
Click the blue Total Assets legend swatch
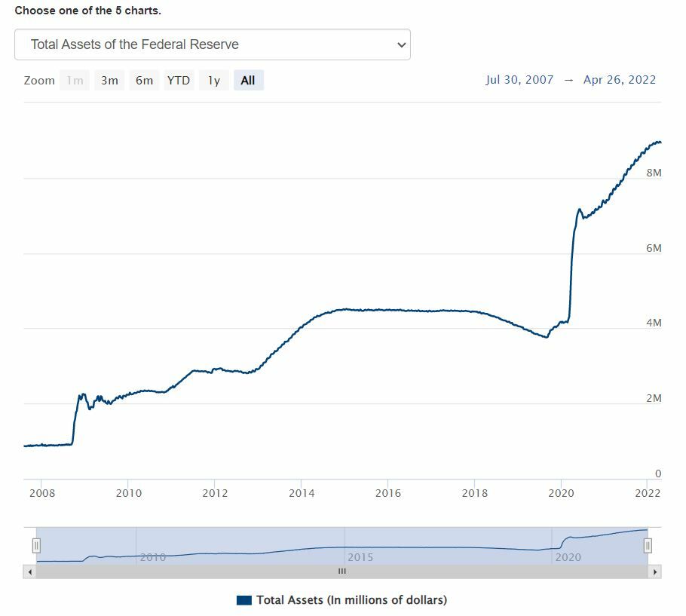click(x=243, y=600)
